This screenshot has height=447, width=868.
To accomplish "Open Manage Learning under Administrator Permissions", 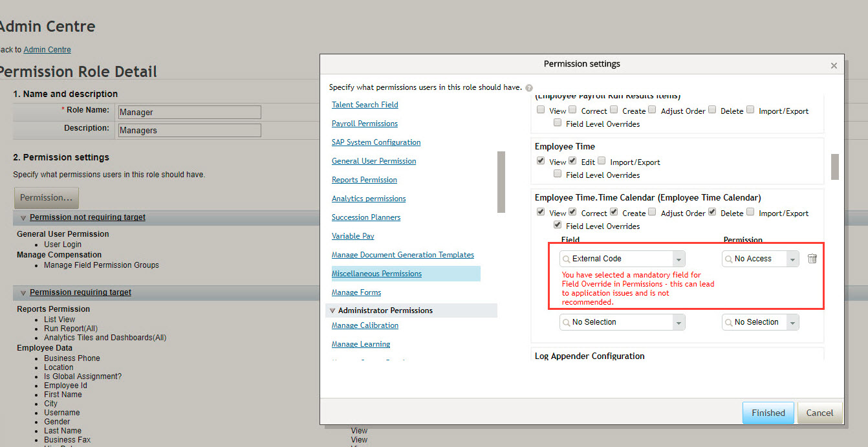I will [361, 344].
